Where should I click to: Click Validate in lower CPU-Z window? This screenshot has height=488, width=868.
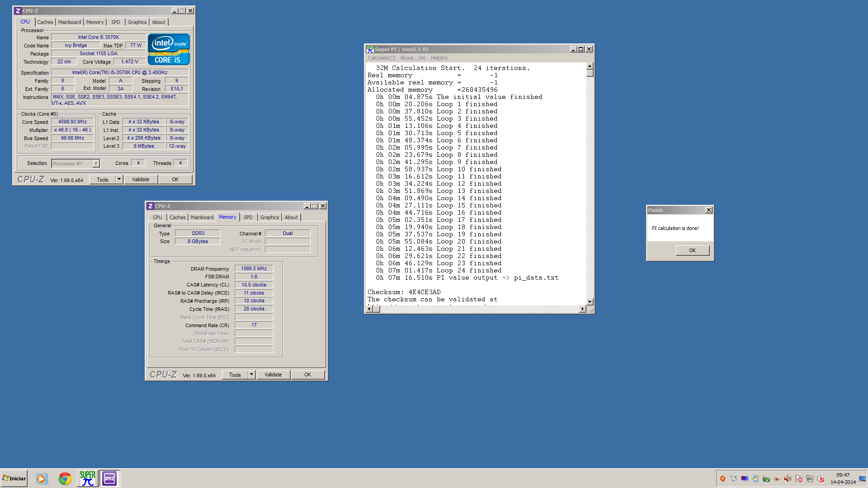(273, 375)
